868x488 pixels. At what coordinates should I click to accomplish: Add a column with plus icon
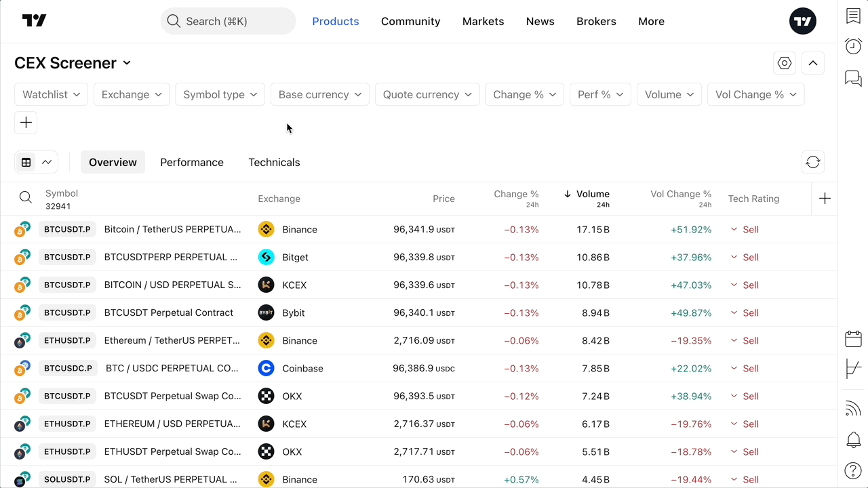pyautogui.click(x=825, y=199)
